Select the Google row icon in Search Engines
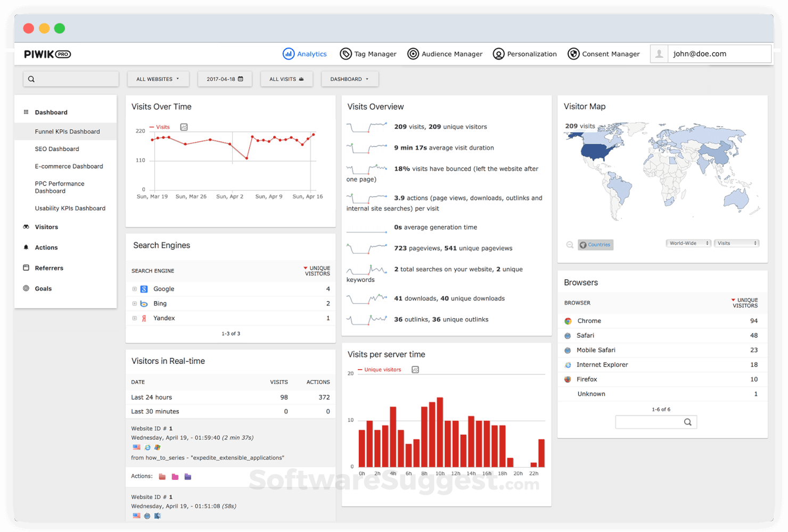This screenshot has width=788, height=532. point(144,288)
